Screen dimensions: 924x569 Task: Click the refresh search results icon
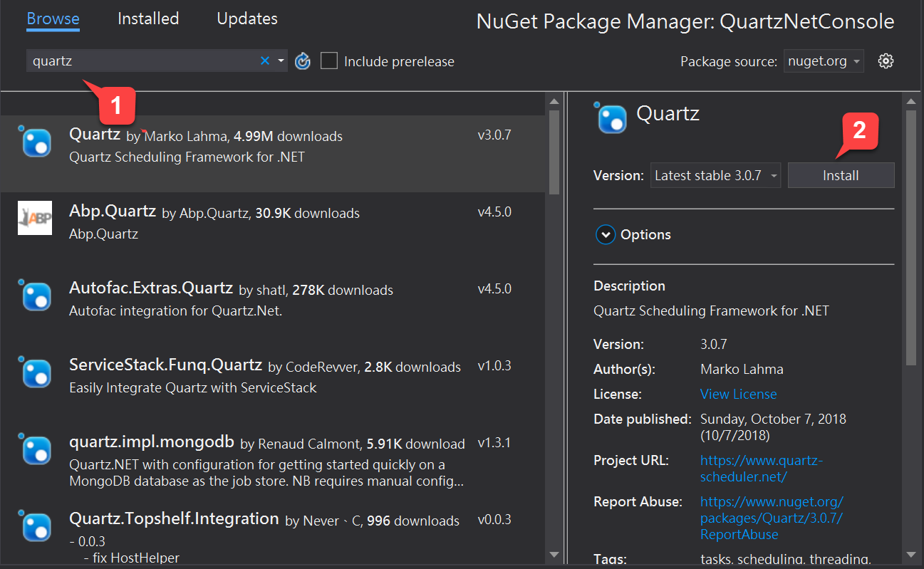303,62
